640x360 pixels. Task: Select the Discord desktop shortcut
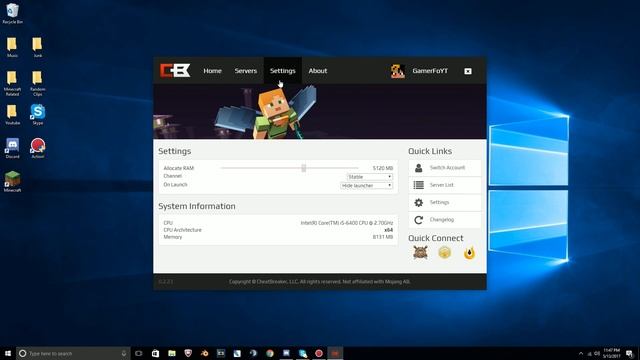point(12,148)
